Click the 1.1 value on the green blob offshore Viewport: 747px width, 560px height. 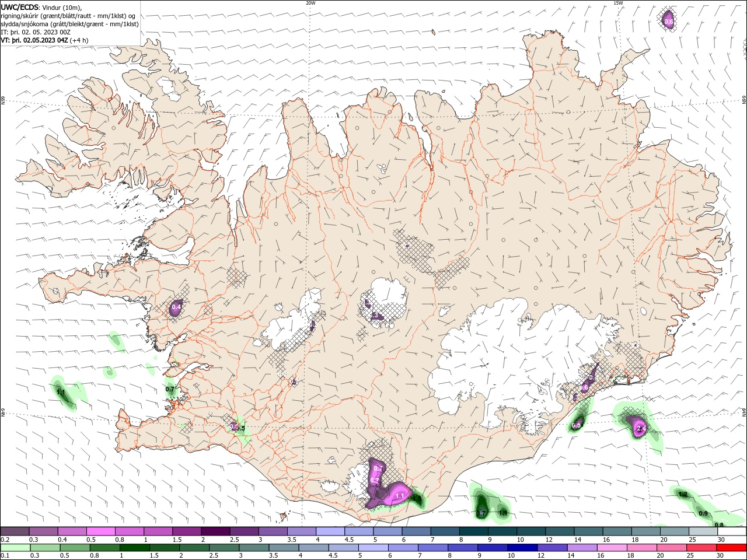61,393
